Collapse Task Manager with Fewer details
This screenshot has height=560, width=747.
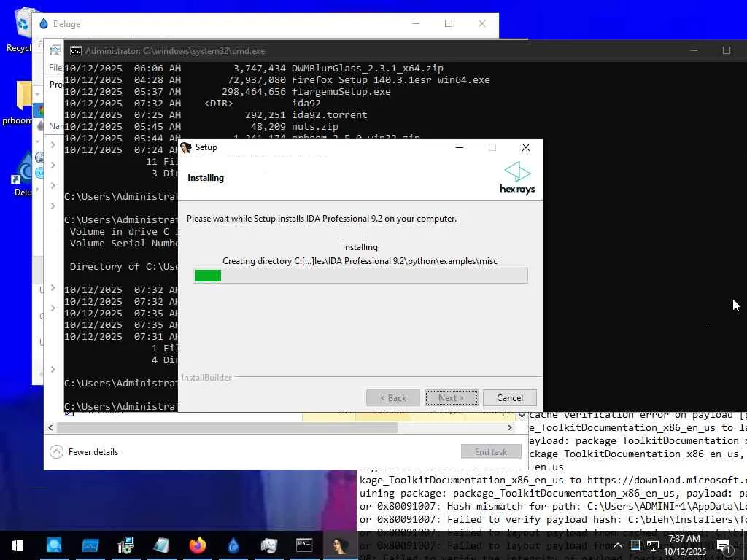tap(84, 451)
